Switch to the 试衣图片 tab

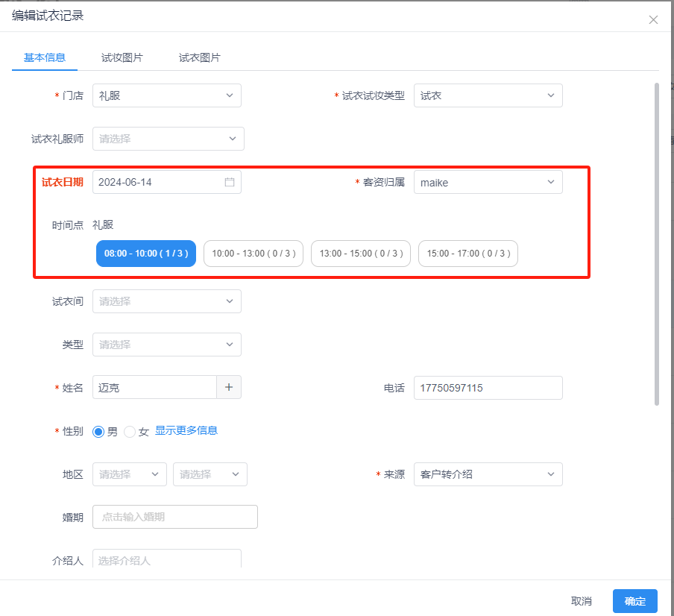point(199,57)
